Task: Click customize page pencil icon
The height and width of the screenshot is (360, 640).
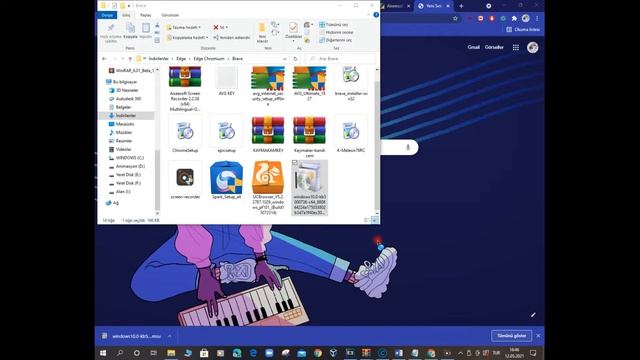Action: pos(533,315)
